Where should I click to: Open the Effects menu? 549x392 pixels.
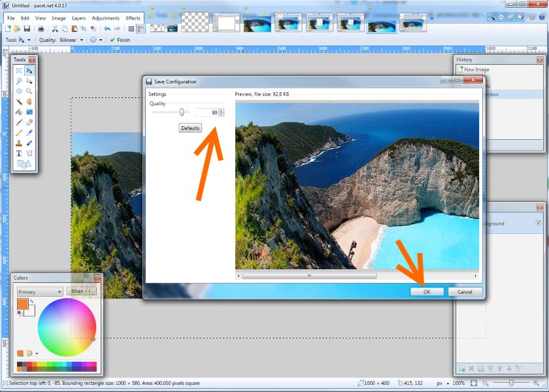(133, 18)
